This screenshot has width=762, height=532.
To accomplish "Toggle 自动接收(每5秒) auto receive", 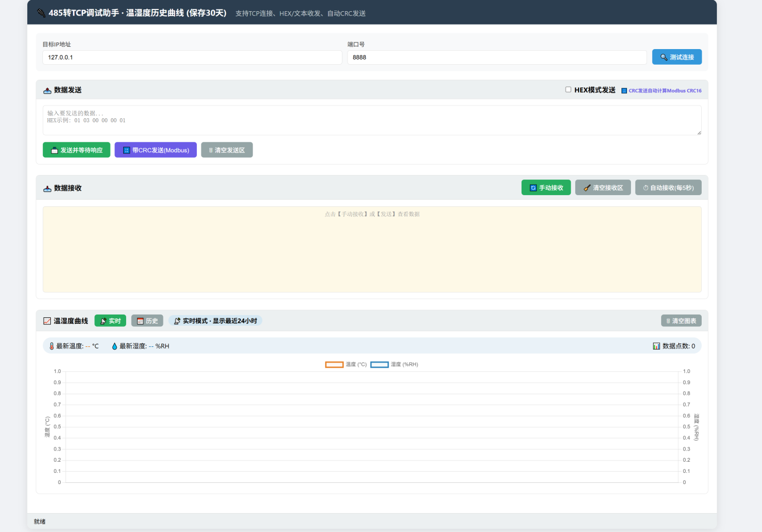I will click(x=668, y=188).
